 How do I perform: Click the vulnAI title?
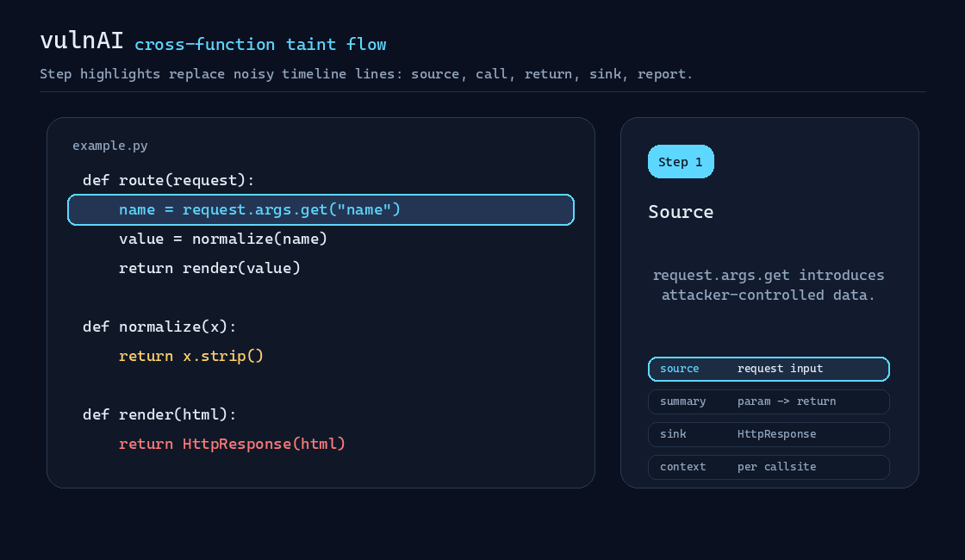tap(82, 40)
